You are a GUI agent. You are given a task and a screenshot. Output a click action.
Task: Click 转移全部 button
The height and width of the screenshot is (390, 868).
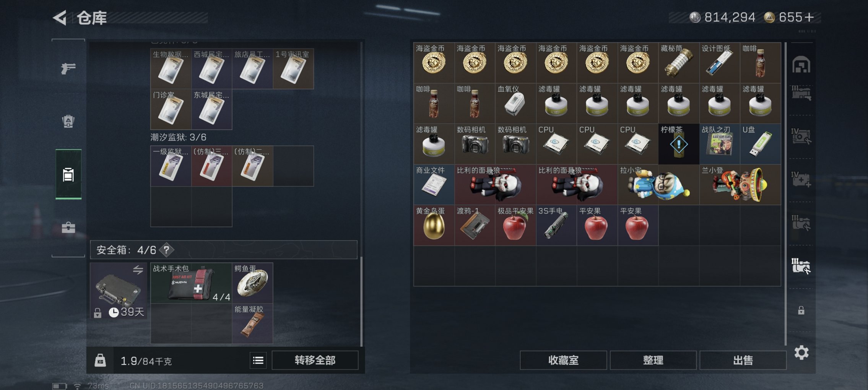[315, 360]
